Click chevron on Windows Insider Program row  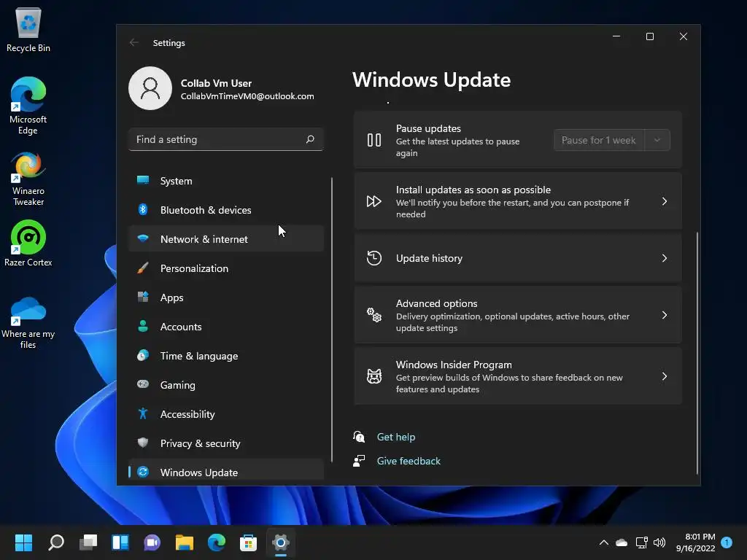click(665, 376)
